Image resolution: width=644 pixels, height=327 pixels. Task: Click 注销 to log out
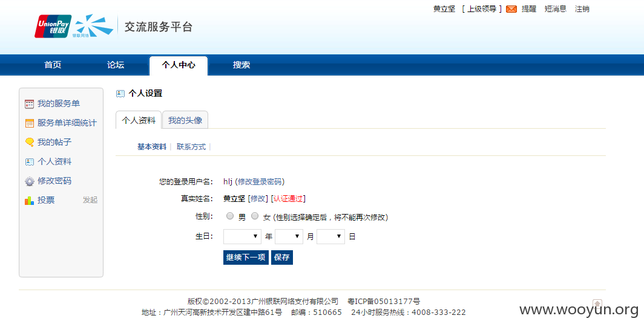pos(582,9)
